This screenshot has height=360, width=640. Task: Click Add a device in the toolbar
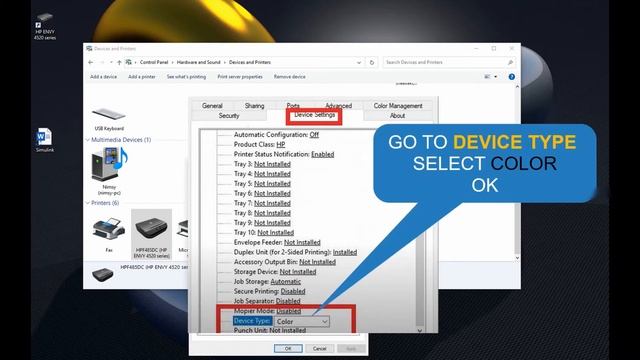pos(103,77)
